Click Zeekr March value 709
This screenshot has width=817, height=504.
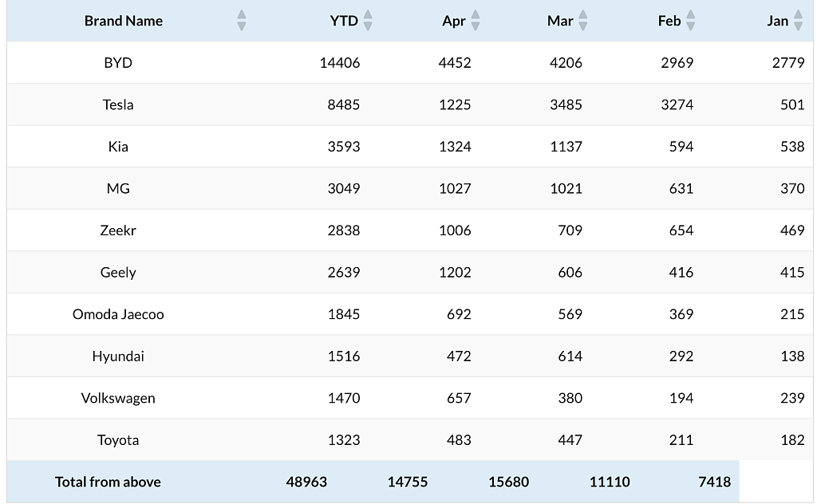tap(570, 230)
